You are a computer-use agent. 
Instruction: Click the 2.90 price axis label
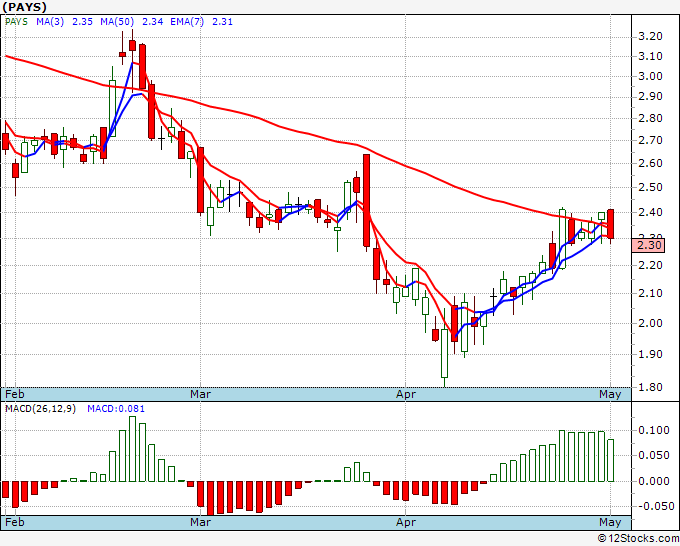click(x=651, y=96)
